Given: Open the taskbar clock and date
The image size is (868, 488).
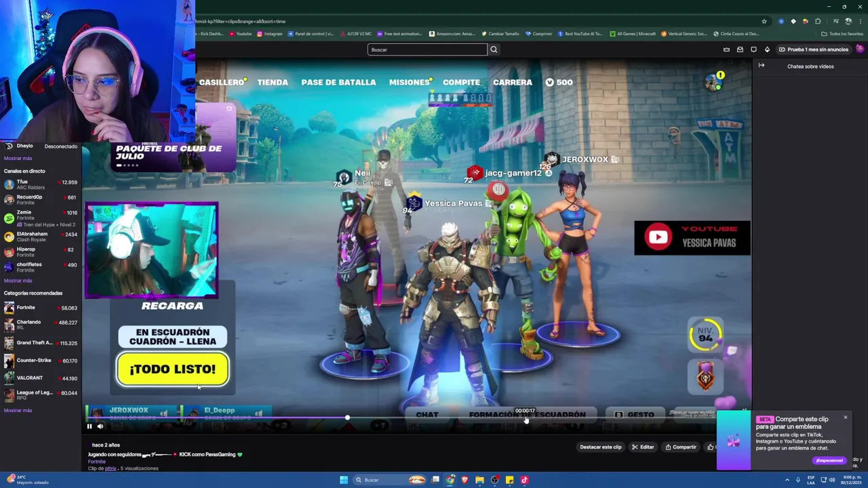Looking at the screenshot, I should pos(850,480).
